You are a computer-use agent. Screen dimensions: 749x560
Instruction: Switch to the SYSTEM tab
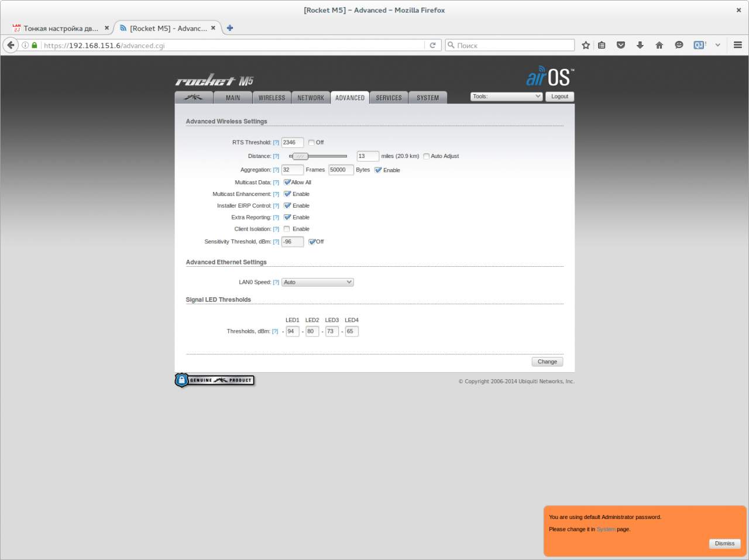428,98
